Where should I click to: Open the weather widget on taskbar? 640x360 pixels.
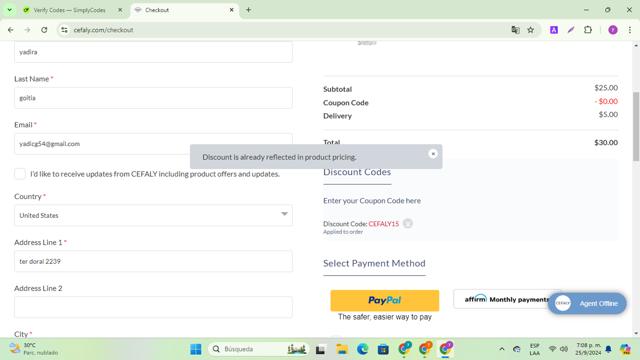[x=34, y=349]
